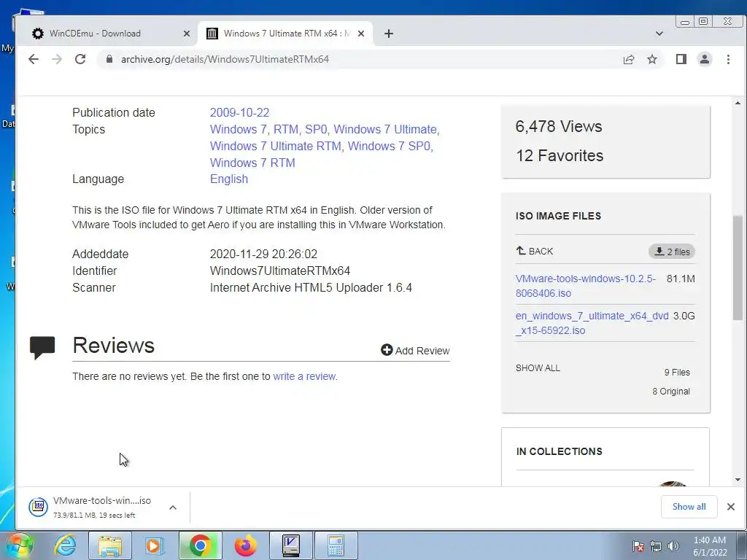This screenshot has width=747, height=560.
Task: Bookmark this page with the star icon
Action: [x=652, y=59]
